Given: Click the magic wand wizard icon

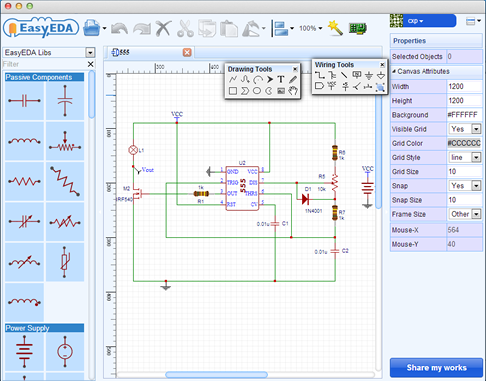Looking at the screenshot, I should coord(335,28).
